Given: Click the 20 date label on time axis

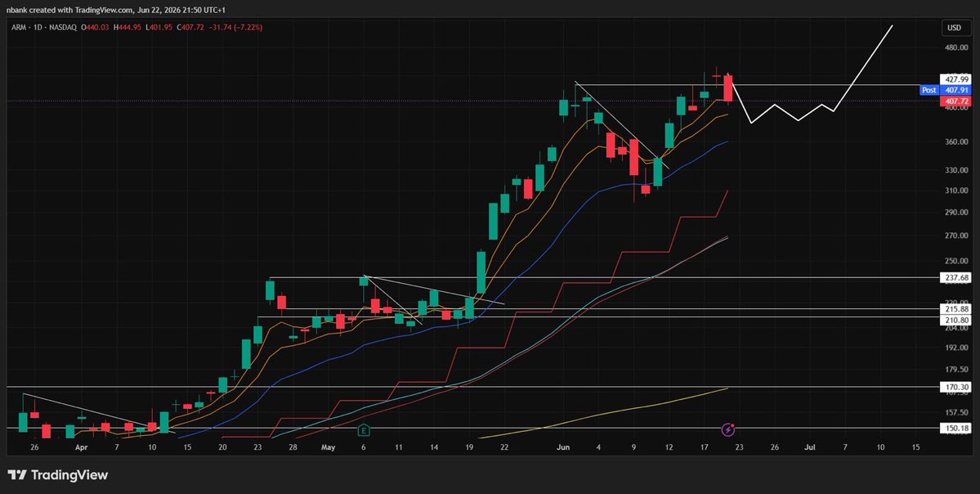Looking at the screenshot, I should [x=222, y=447].
